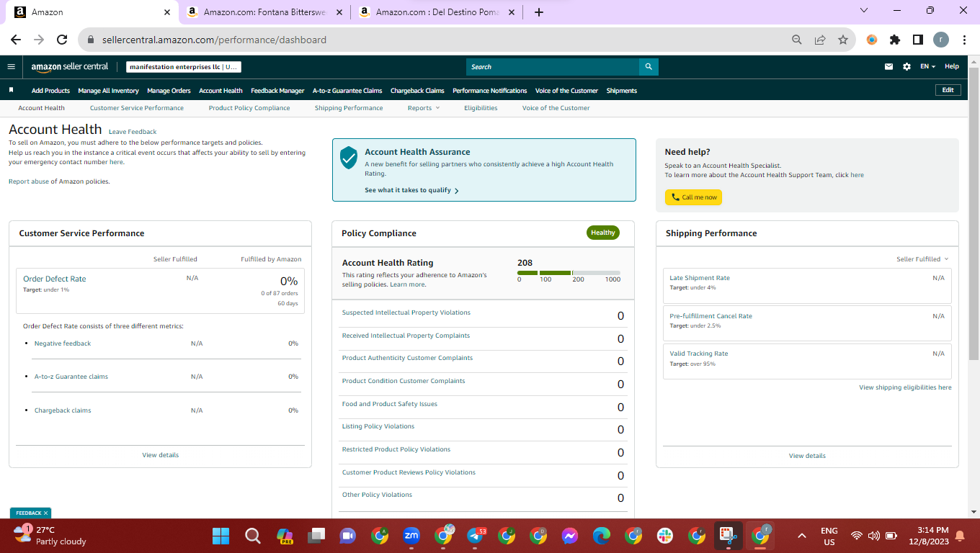Click into the Seller Central Search field
The image size is (980, 553).
pos(553,67)
